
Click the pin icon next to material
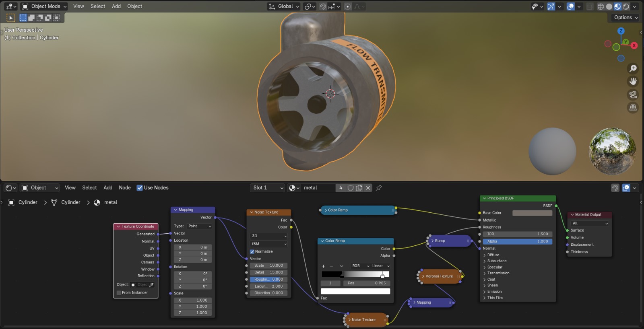(x=379, y=188)
